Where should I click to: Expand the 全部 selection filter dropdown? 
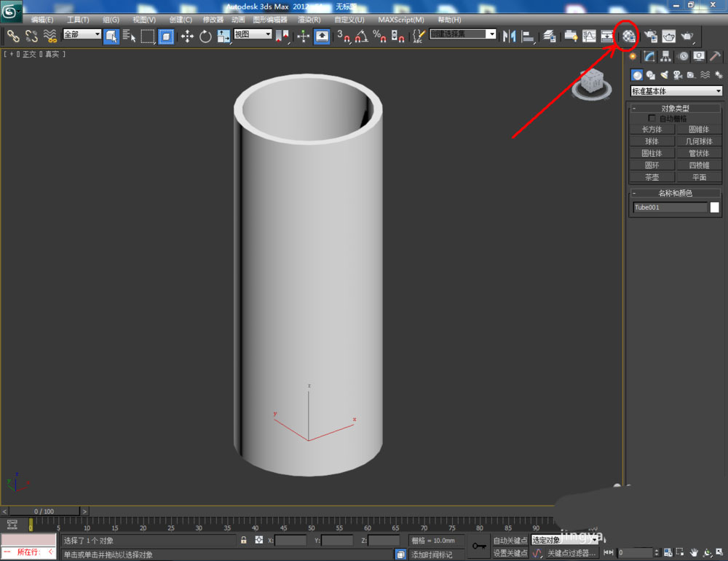tap(82, 34)
